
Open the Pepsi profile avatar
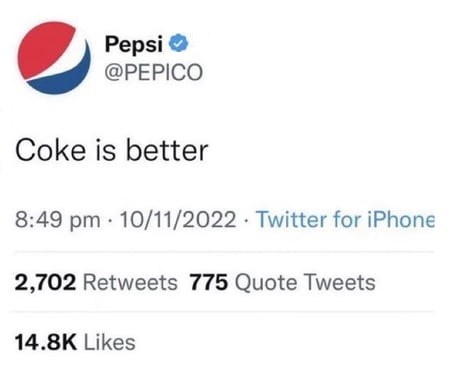pos(54,58)
